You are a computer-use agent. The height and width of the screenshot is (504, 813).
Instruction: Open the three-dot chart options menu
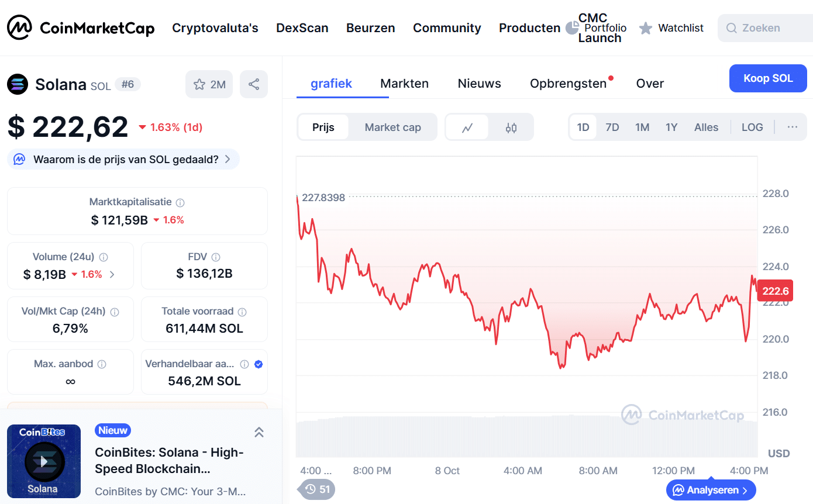pos(793,127)
